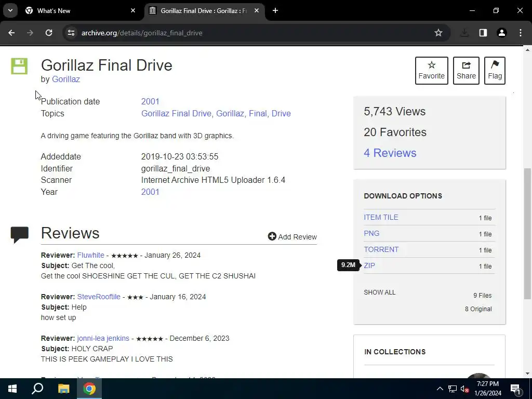Close the What's New tab
The width and height of the screenshot is (532, 399).
click(x=133, y=10)
